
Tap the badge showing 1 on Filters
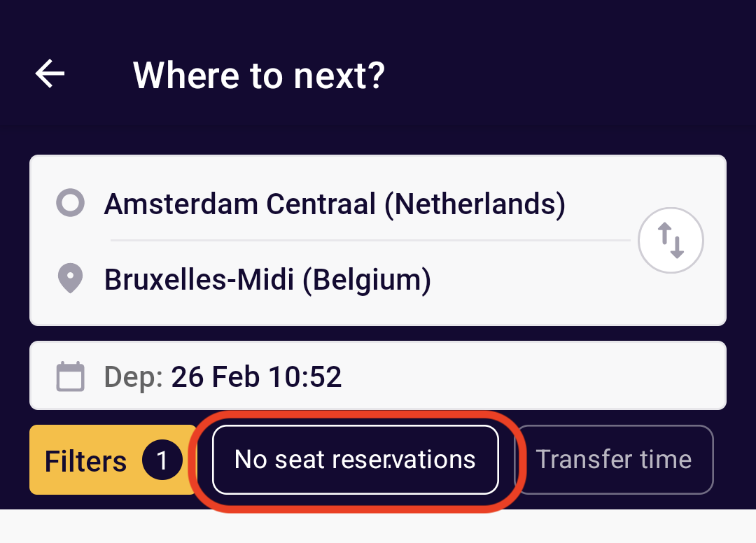point(162,460)
